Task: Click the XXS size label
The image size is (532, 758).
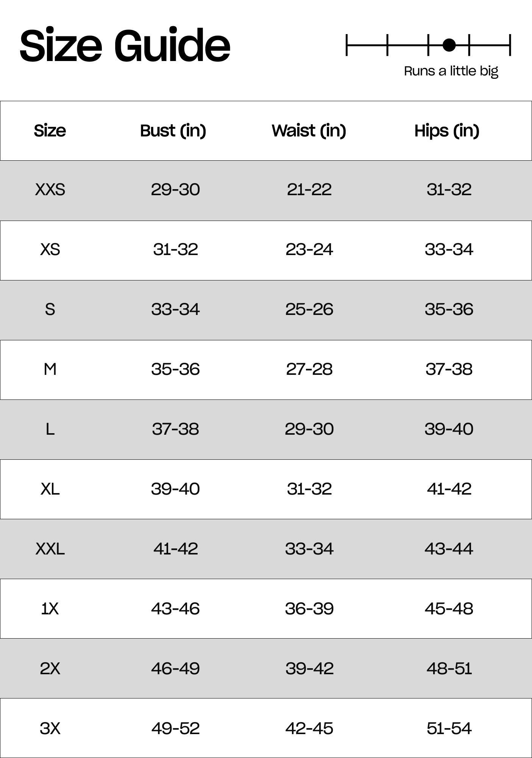Action: coord(50,189)
